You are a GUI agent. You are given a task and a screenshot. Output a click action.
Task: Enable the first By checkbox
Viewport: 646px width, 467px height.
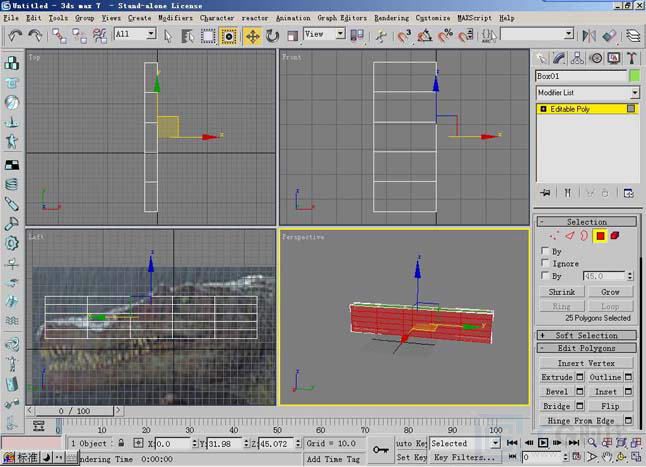pyautogui.click(x=545, y=250)
